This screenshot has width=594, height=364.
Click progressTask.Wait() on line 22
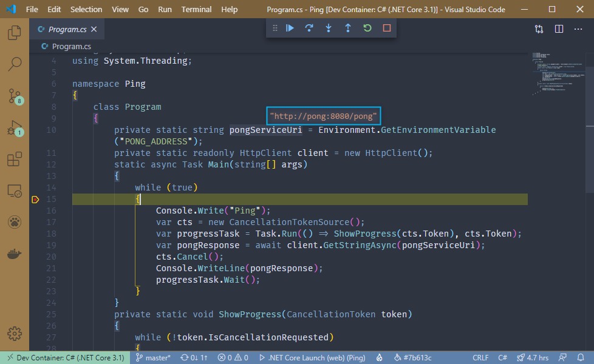208,280
